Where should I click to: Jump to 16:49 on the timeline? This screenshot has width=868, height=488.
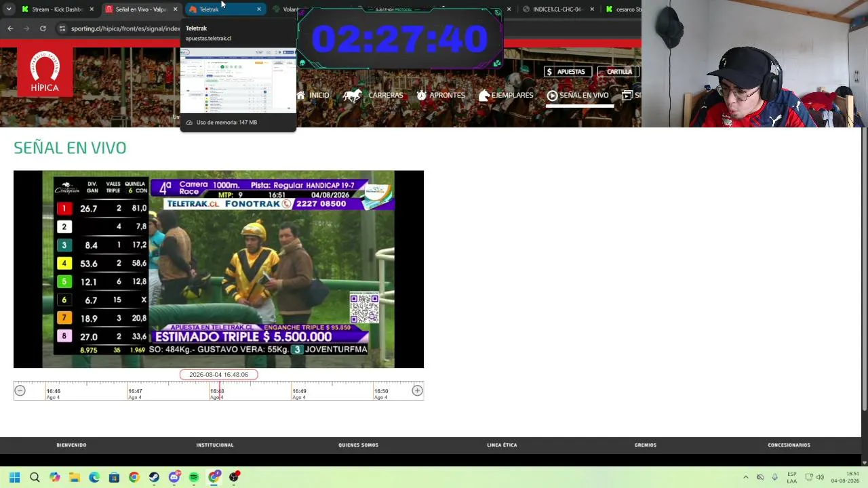pos(299,391)
